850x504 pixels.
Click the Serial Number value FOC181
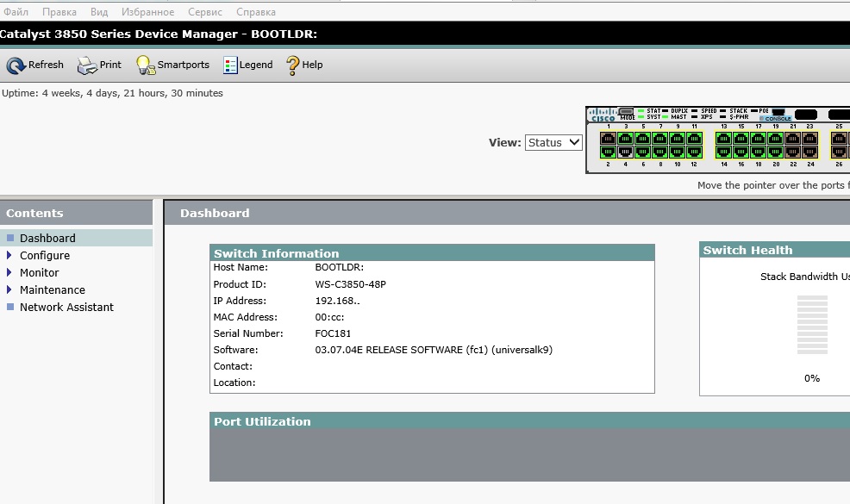tap(333, 333)
